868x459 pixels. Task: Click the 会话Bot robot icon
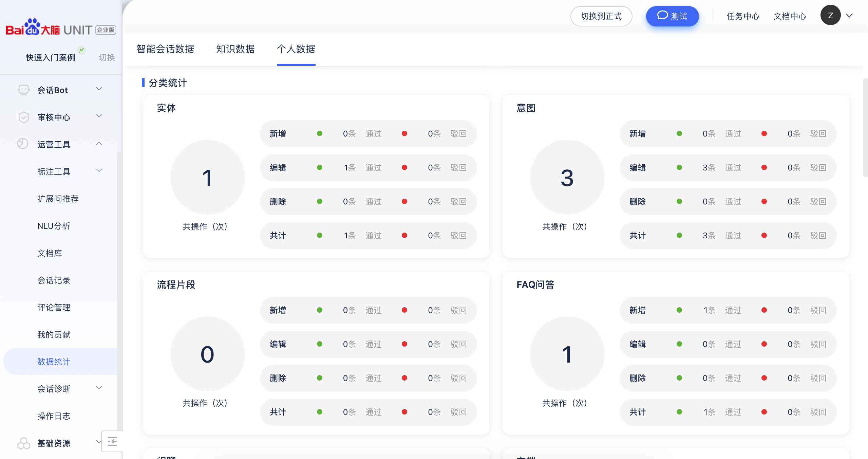(23, 90)
